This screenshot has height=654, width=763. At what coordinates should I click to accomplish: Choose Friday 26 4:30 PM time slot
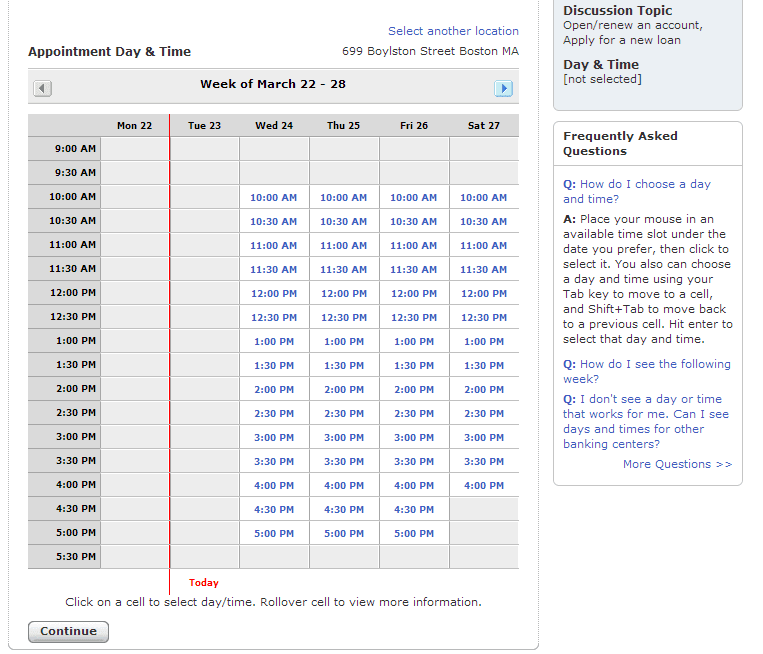point(414,510)
